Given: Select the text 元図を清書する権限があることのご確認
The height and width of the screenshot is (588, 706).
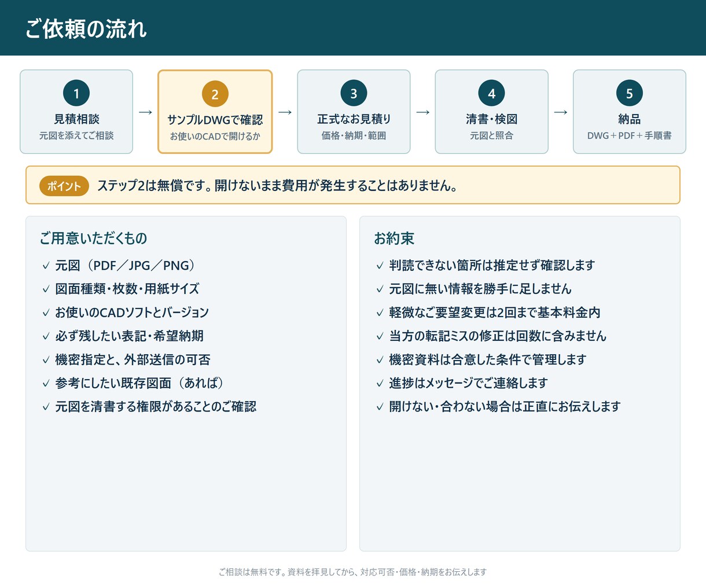Looking at the screenshot, I should tap(156, 406).
